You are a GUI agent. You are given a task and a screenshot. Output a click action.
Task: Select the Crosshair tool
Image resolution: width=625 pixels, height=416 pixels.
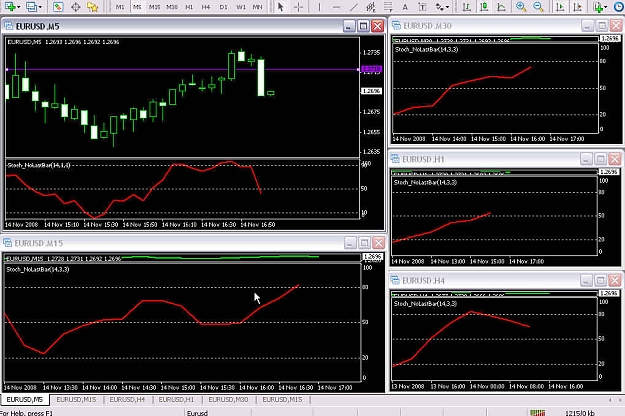pos(298,7)
